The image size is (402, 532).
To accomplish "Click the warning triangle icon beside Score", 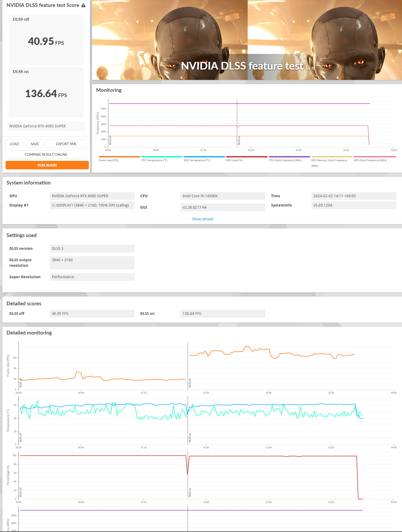I will point(84,5).
